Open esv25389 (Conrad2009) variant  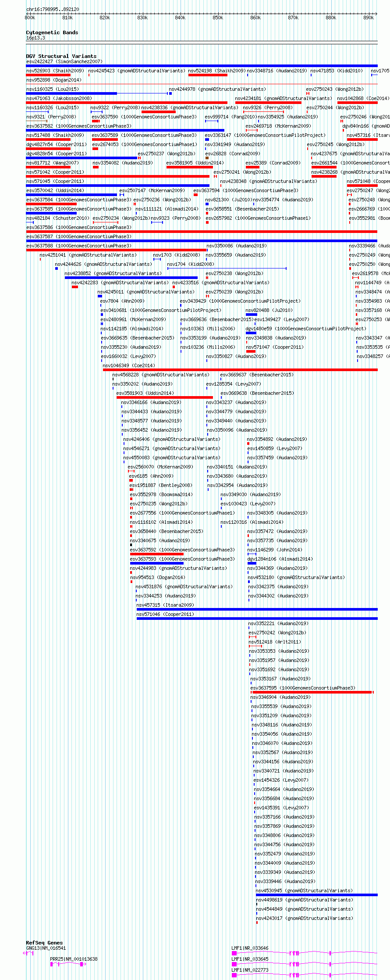click(273, 163)
